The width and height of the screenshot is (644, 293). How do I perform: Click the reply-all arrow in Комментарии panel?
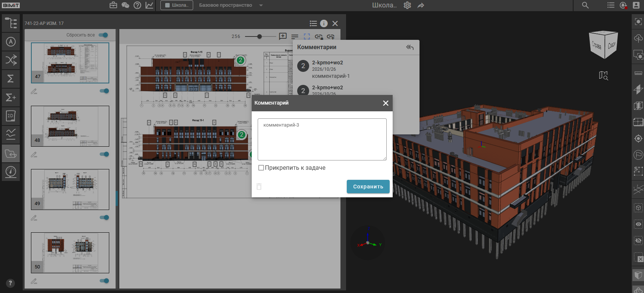[410, 47]
